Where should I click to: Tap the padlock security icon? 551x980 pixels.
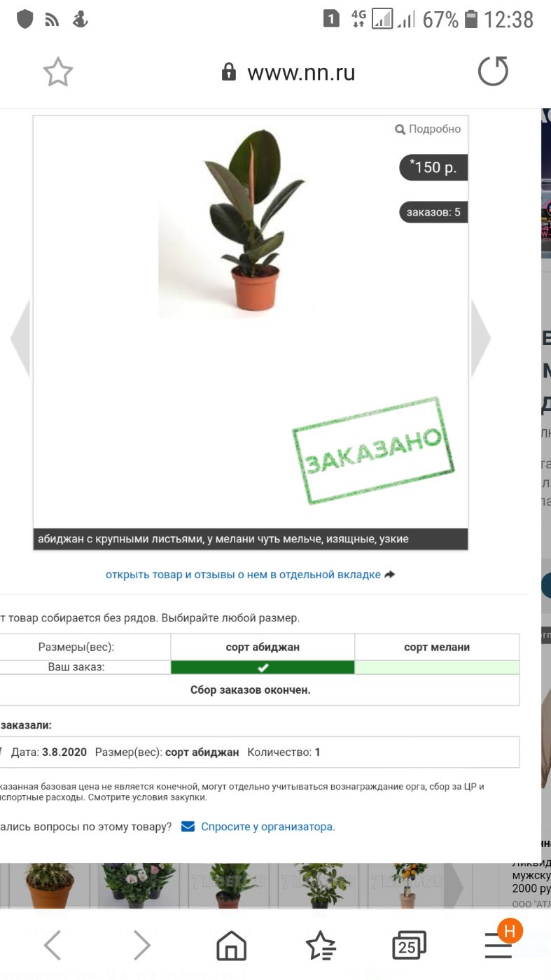point(228,72)
